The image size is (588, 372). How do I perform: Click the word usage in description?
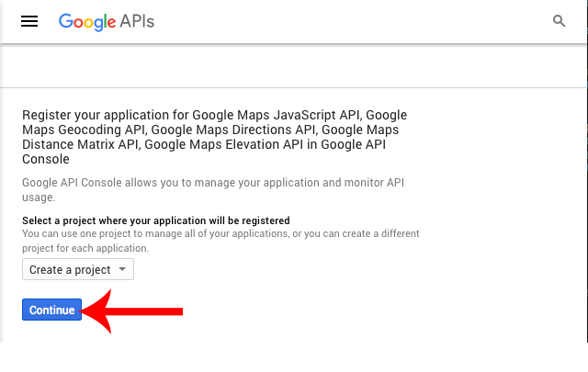pos(39,197)
